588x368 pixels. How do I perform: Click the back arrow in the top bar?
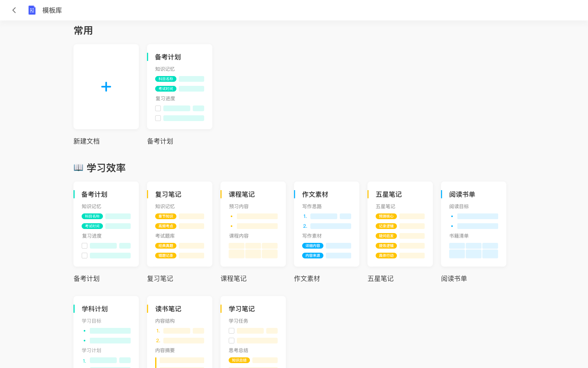point(14,10)
